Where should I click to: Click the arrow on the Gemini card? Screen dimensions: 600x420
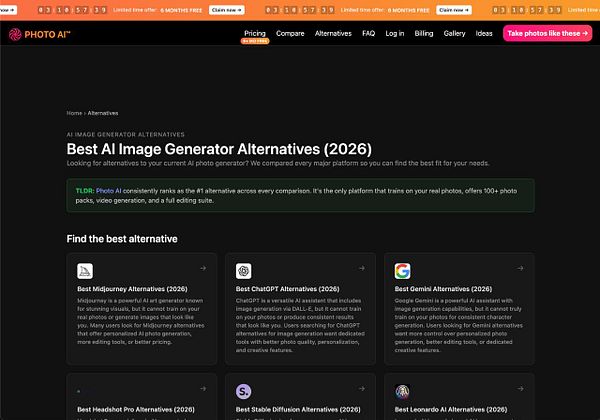520,268
